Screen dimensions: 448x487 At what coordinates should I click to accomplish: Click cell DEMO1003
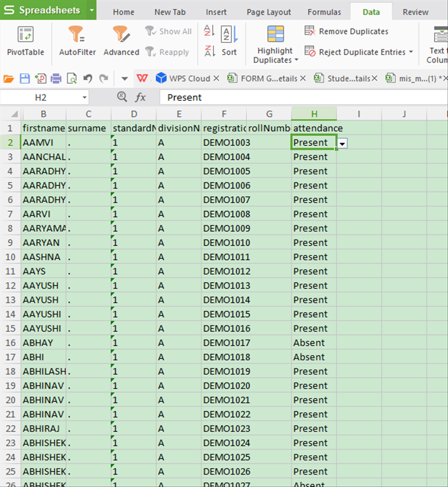[224, 143]
